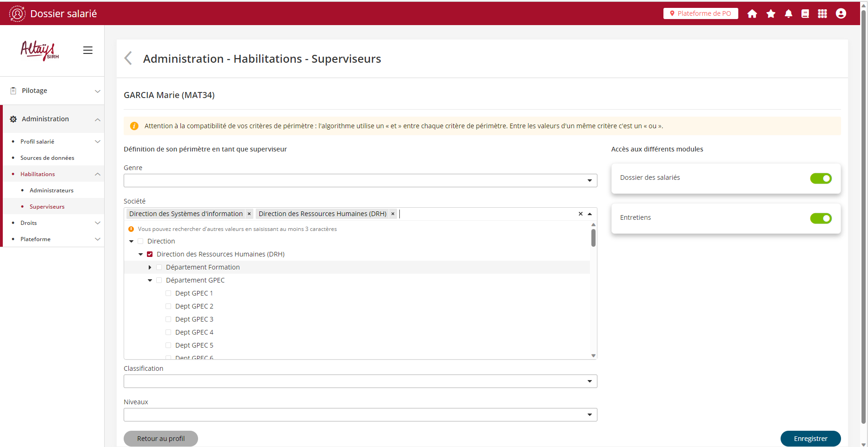Check the Dept GPEC 3 checkbox
868x447 pixels.
tap(168, 319)
